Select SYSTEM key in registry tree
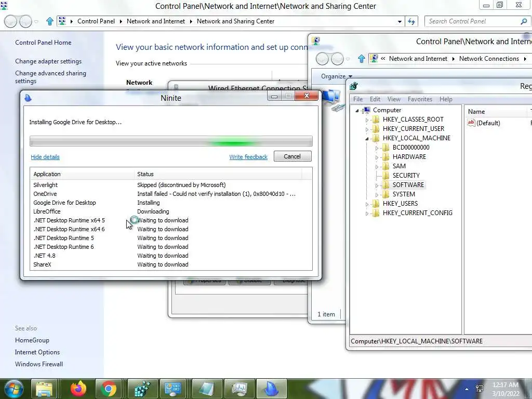This screenshot has width=532, height=399. [x=404, y=194]
